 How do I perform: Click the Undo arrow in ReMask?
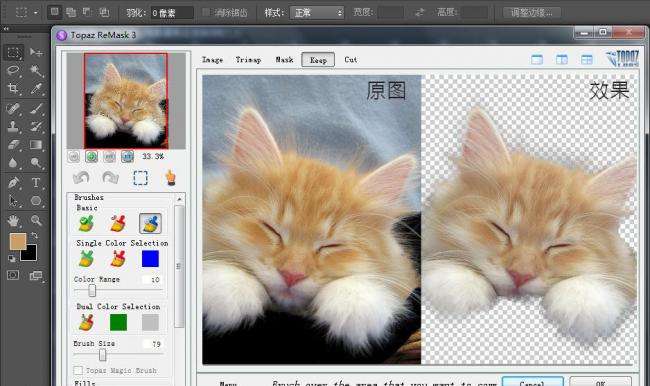pos(81,178)
